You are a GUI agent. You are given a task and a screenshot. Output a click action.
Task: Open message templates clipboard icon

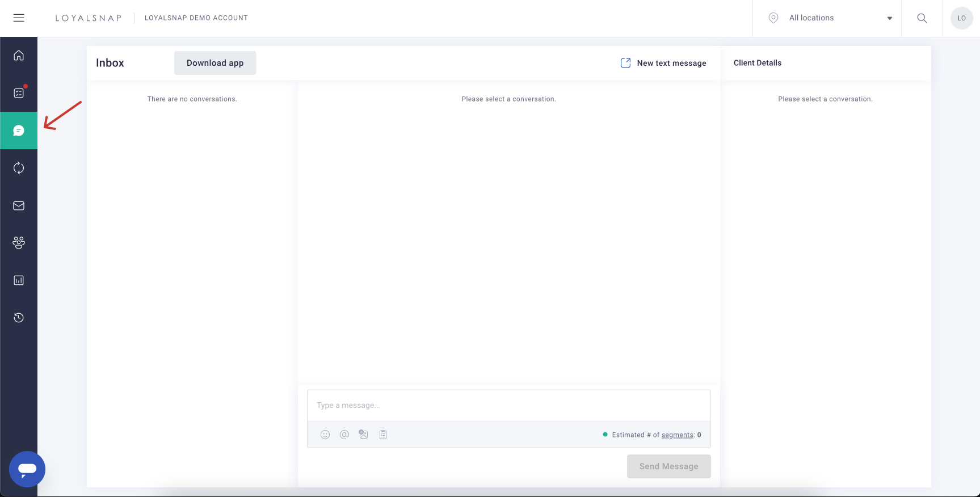(383, 435)
